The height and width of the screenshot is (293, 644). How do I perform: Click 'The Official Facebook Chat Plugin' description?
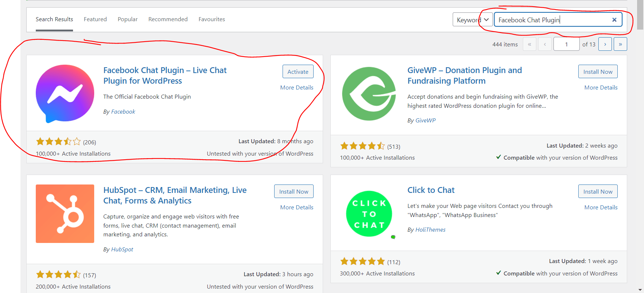pos(147,97)
